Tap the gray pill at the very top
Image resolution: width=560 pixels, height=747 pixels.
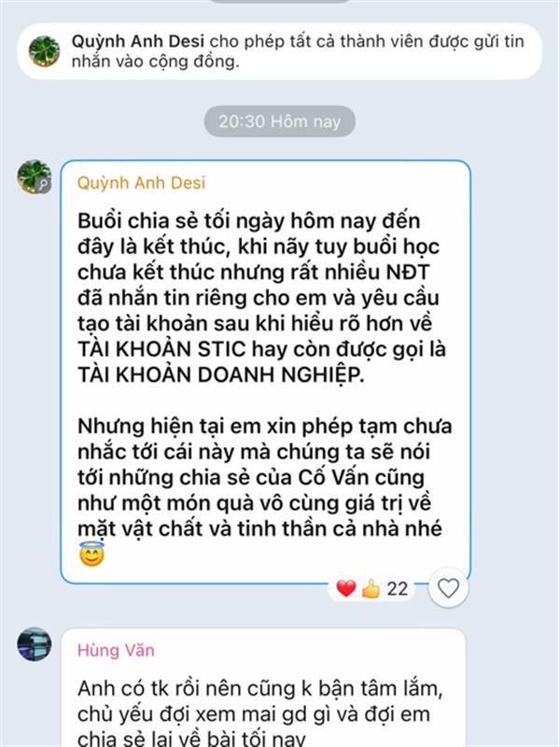point(279,2)
